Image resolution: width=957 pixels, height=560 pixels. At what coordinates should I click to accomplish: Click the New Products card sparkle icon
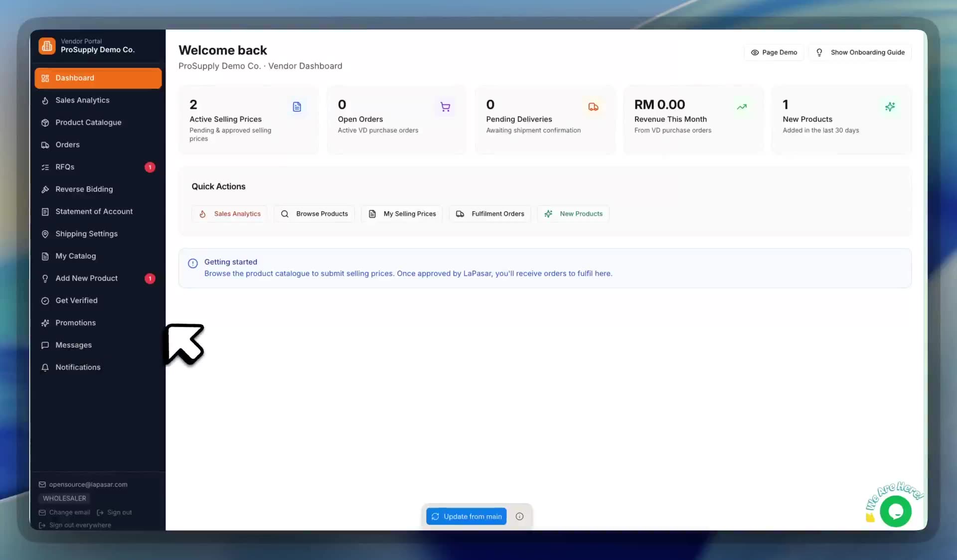click(x=890, y=107)
